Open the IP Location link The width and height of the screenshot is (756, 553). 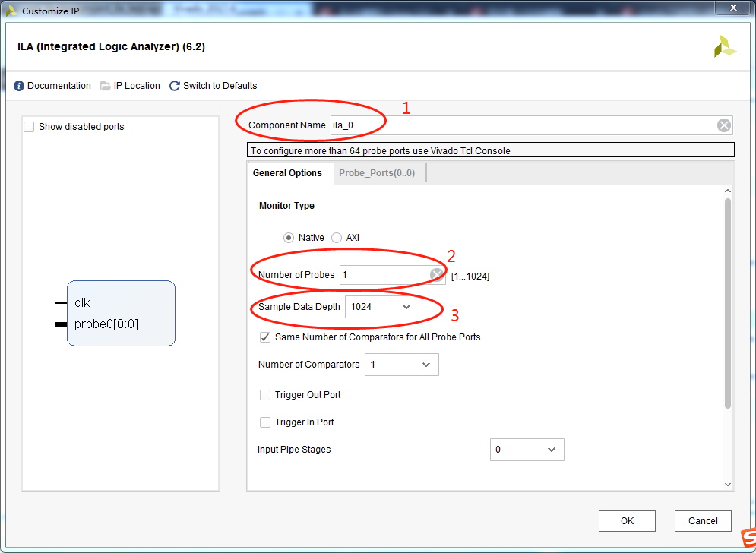coord(137,86)
